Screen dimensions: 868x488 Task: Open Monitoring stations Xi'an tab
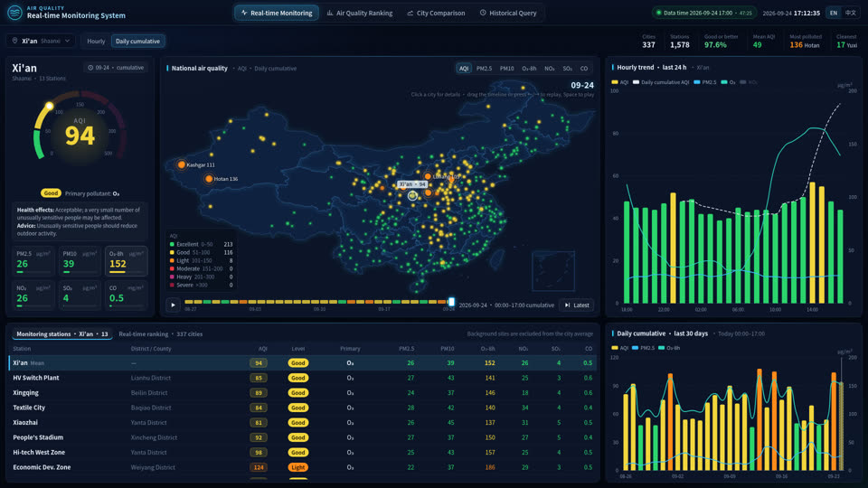point(62,334)
